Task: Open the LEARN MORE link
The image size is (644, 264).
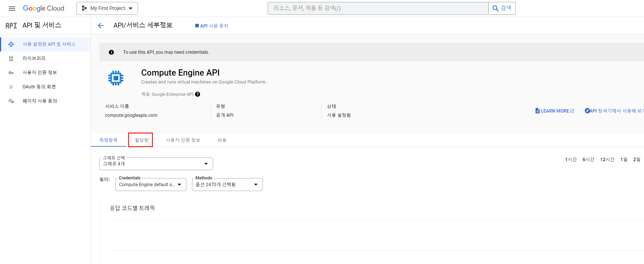Action: [555, 111]
